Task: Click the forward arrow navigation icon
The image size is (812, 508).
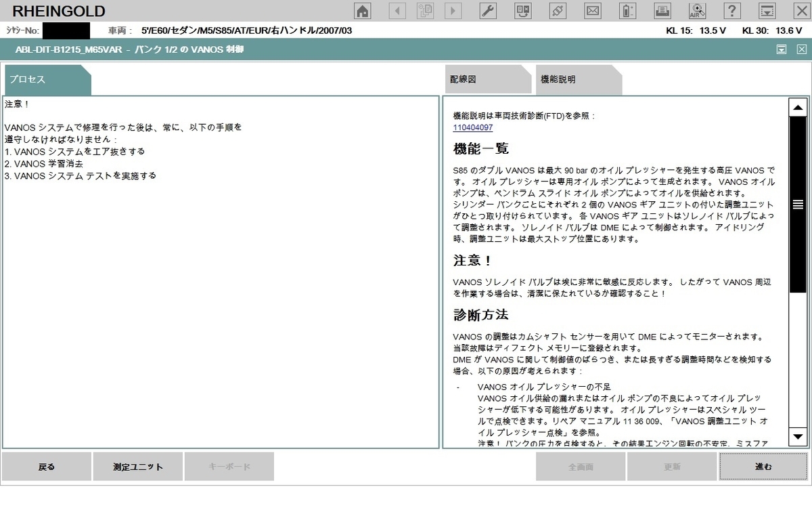Action: [x=453, y=10]
